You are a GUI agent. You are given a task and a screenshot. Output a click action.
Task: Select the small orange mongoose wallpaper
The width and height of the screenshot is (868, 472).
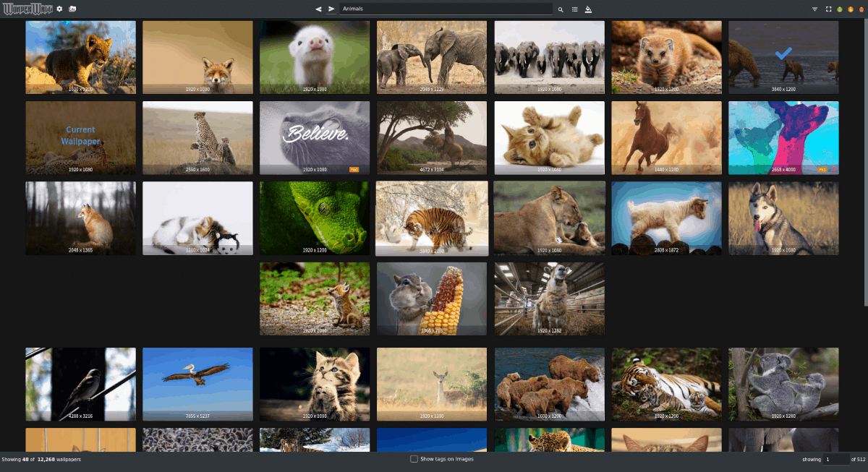[x=666, y=57]
